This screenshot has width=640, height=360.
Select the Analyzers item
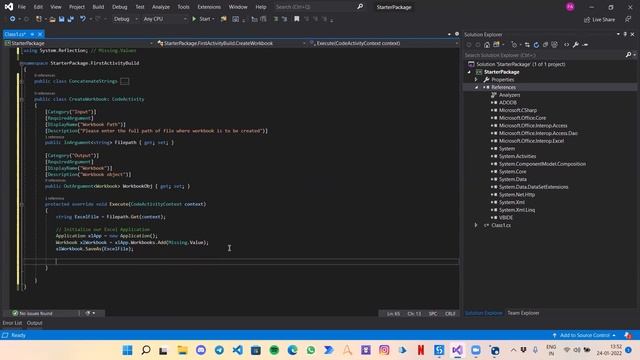(509, 95)
